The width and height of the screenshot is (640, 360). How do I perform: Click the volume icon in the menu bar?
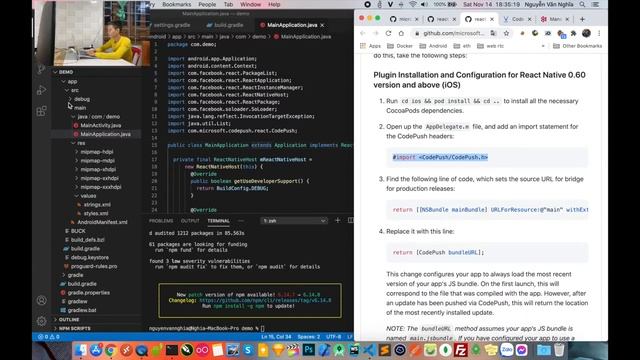click(424, 4)
